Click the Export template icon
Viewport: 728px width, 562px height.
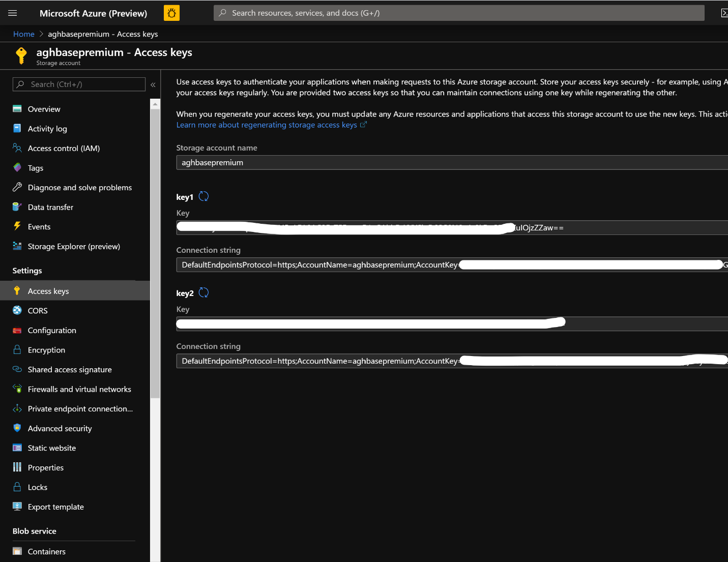click(x=17, y=506)
